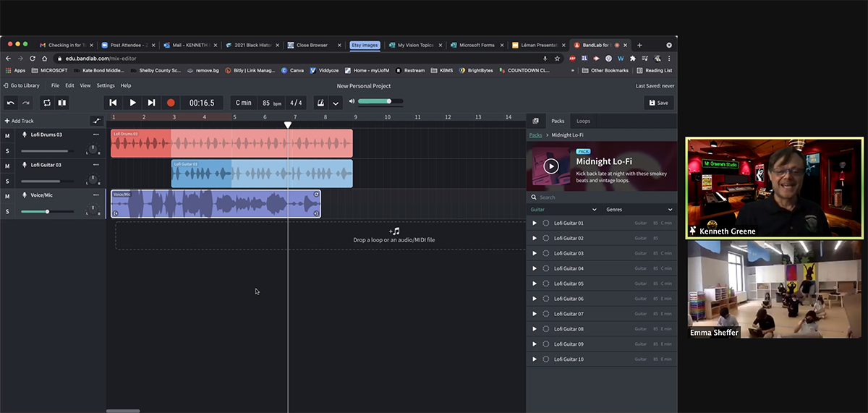
Task: Solo the Lofi Guitar 03 track
Action: 7,181
